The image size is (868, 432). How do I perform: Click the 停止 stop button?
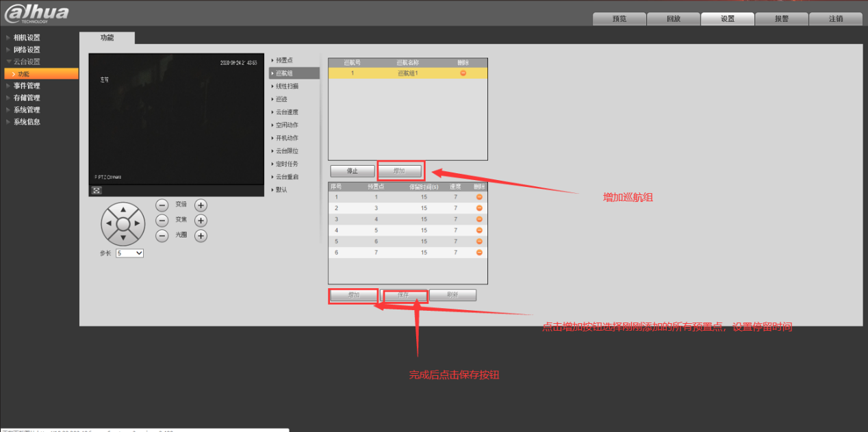click(x=352, y=171)
